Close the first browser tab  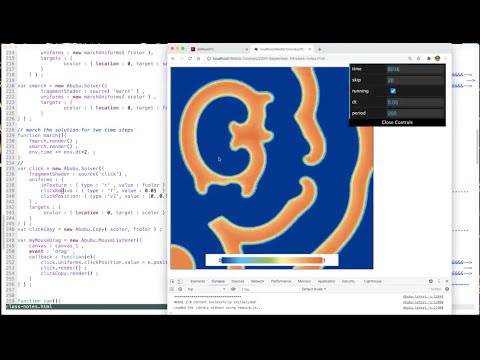(x=247, y=49)
